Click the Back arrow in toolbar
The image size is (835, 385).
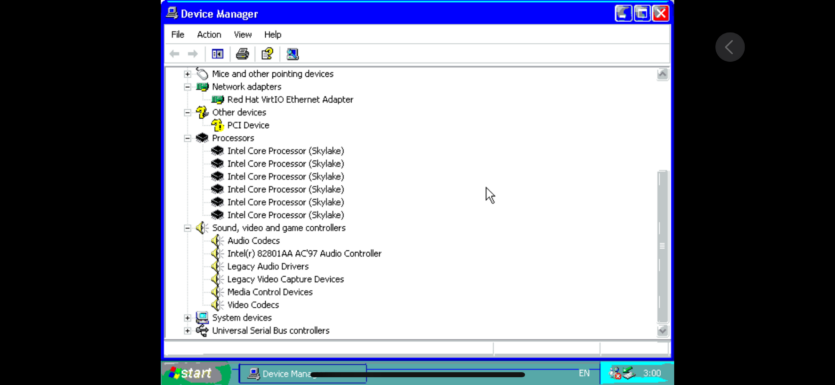click(174, 54)
